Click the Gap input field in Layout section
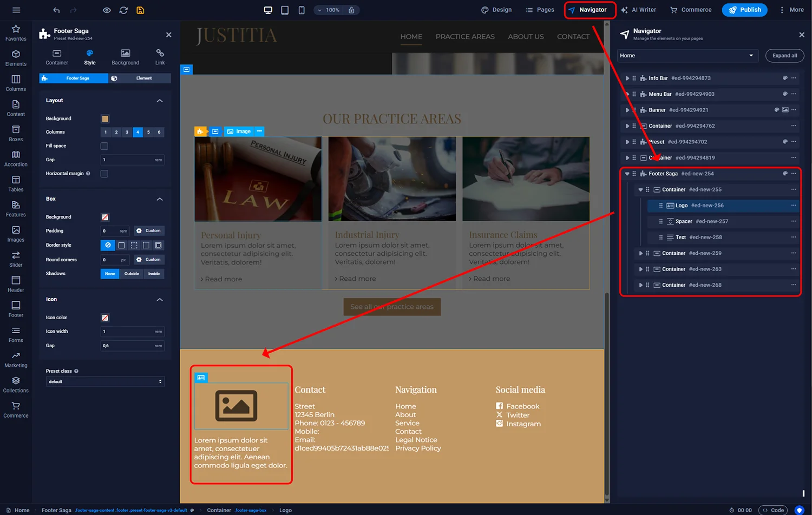The image size is (812, 515). pos(133,160)
